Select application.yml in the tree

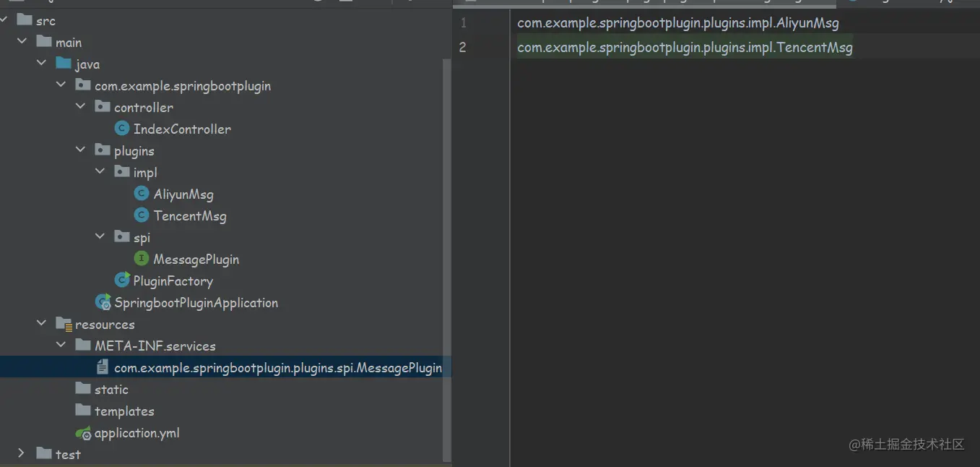point(137,432)
